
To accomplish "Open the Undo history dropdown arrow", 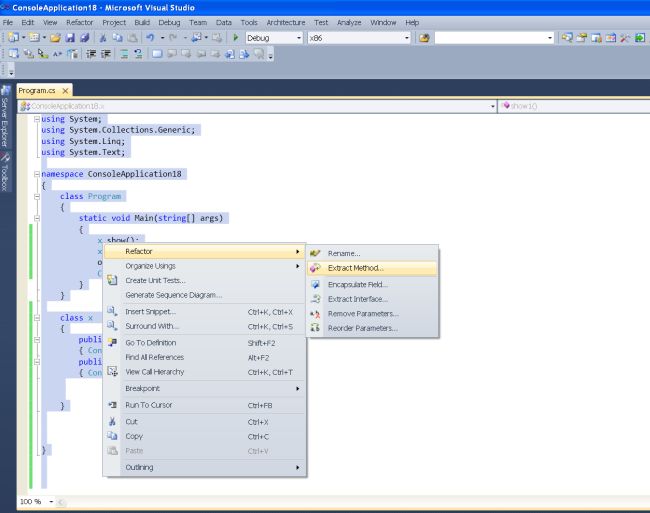I will (x=162, y=38).
